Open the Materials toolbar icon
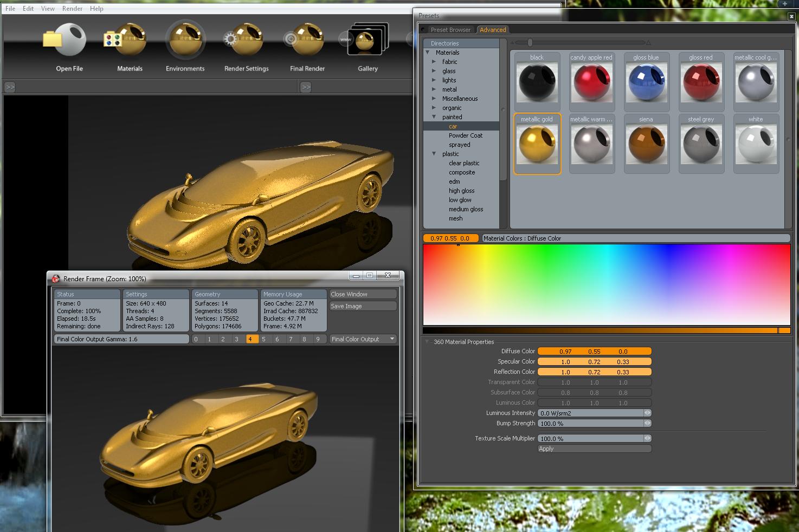The height and width of the screenshot is (532, 799). pyautogui.click(x=126, y=40)
